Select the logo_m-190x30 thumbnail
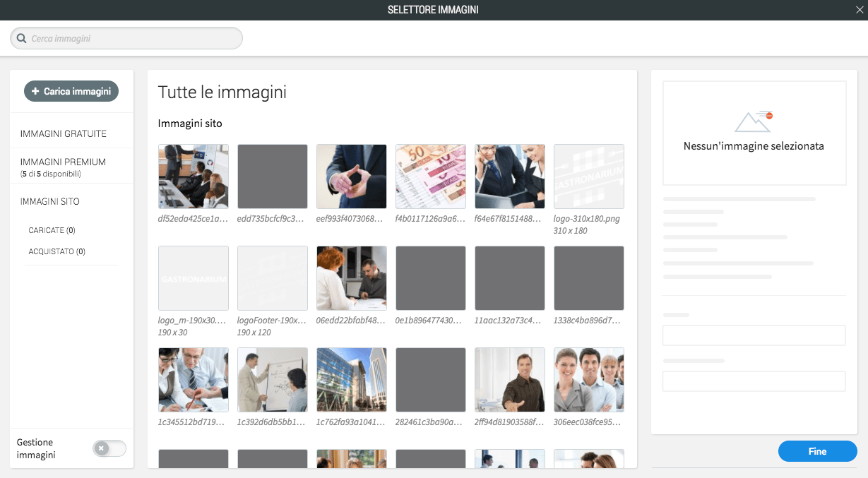 (194, 278)
